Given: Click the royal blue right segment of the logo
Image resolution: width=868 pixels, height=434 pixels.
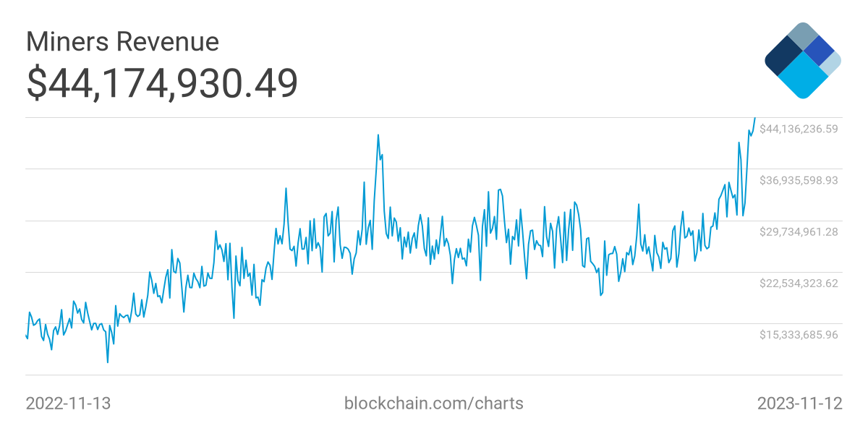Looking at the screenshot, I should click(x=819, y=50).
